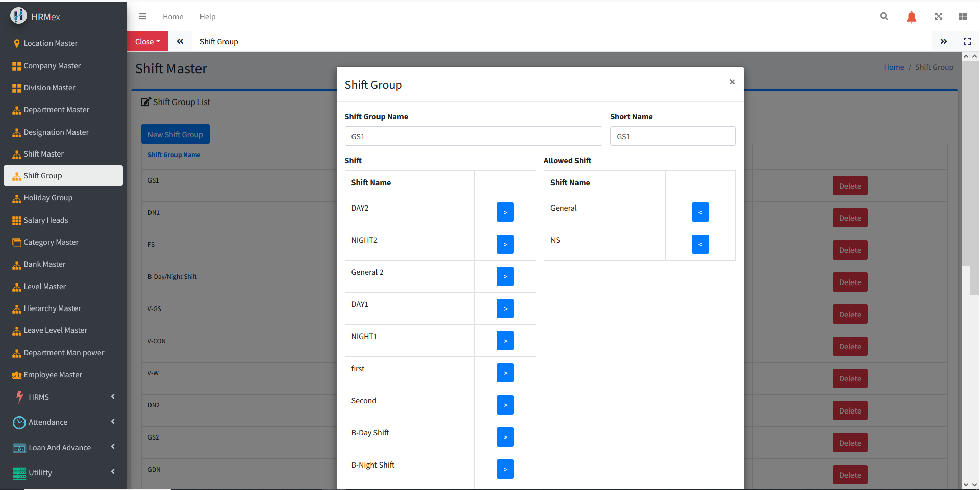980x490 pixels.
Task: Select the Help menu item
Action: (x=207, y=16)
